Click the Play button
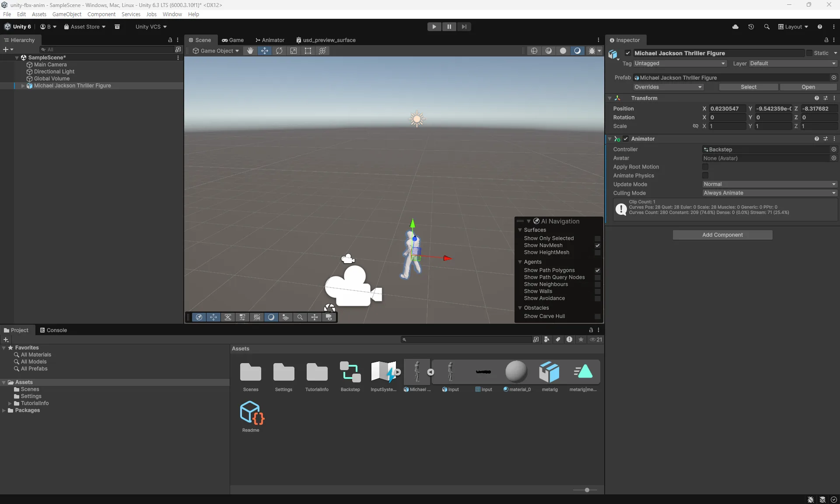Screen dimensions: 840x504 click(x=434, y=27)
